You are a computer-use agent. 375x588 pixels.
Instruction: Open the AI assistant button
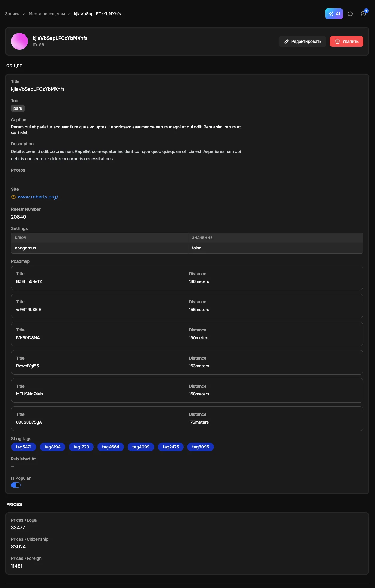point(334,14)
